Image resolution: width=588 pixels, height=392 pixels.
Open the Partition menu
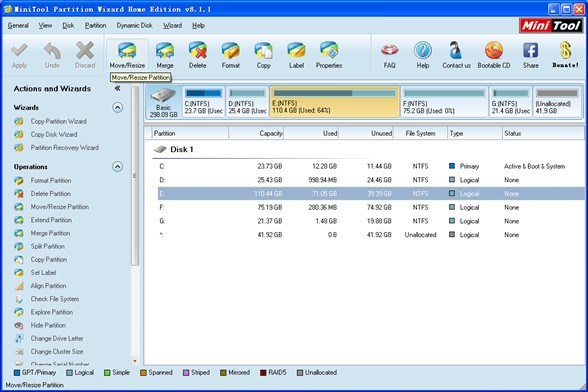(x=95, y=26)
